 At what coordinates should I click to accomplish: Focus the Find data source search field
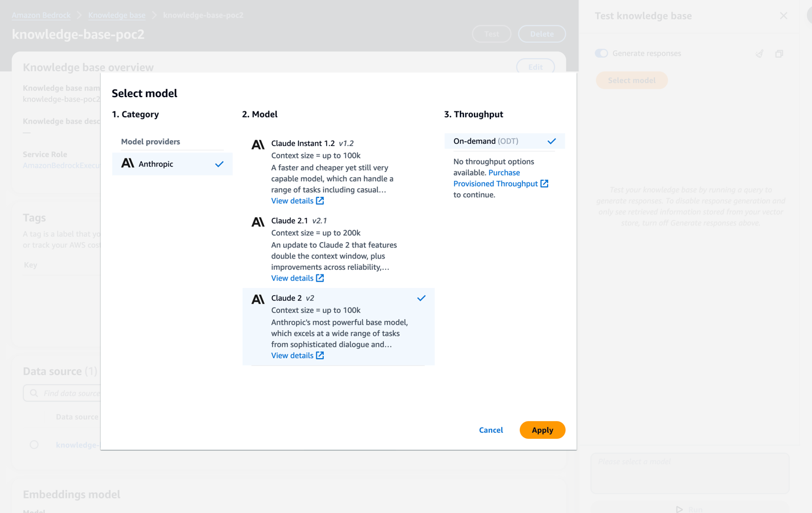pyautogui.click(x=62, y=393)
